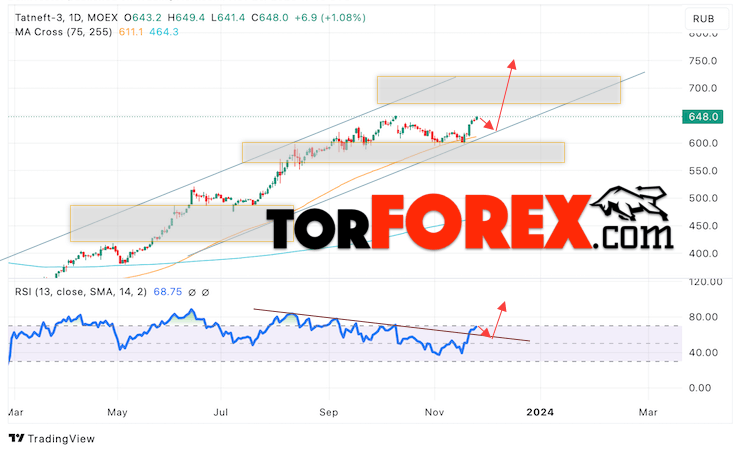Open the TradingView text link
The image size is (741, 453).
click(61, 439)
